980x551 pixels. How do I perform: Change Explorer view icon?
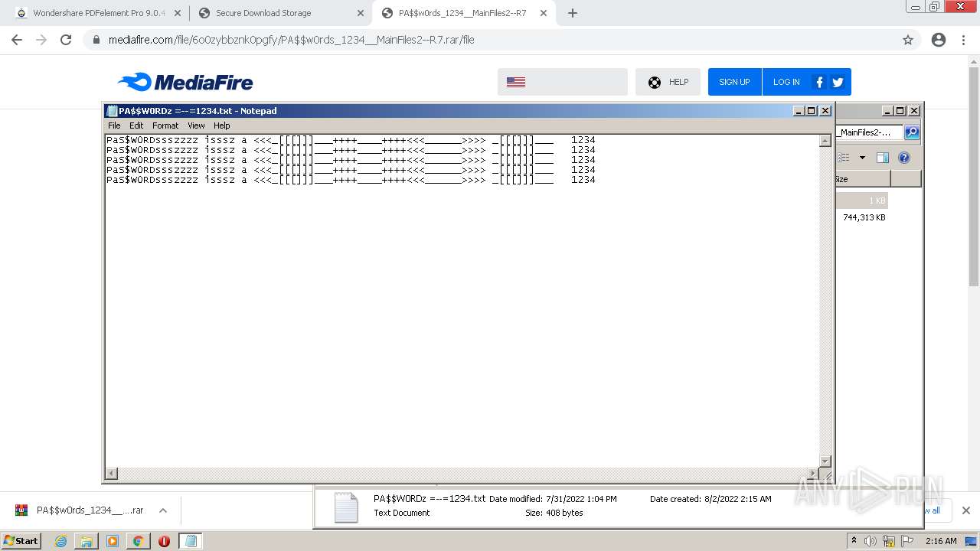[844, 158]
